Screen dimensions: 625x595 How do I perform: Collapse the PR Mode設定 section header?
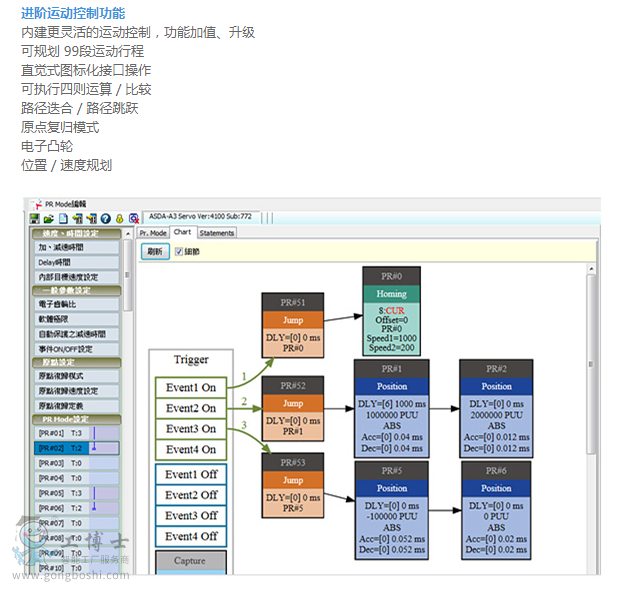click(76, 419)
